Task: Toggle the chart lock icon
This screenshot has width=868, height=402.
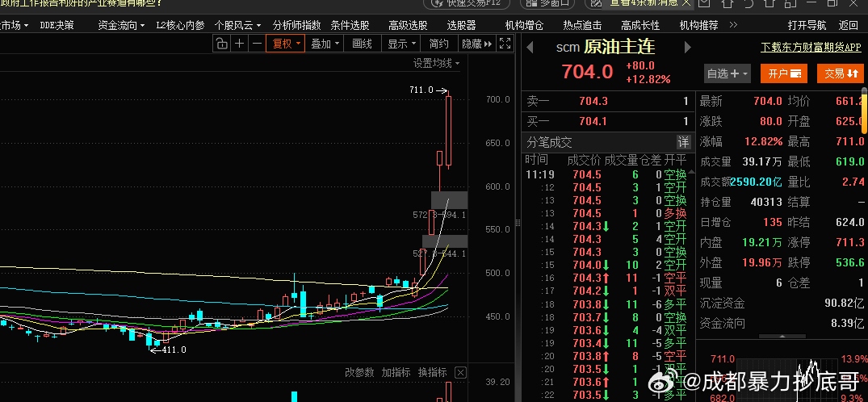Action: (221, 44)
